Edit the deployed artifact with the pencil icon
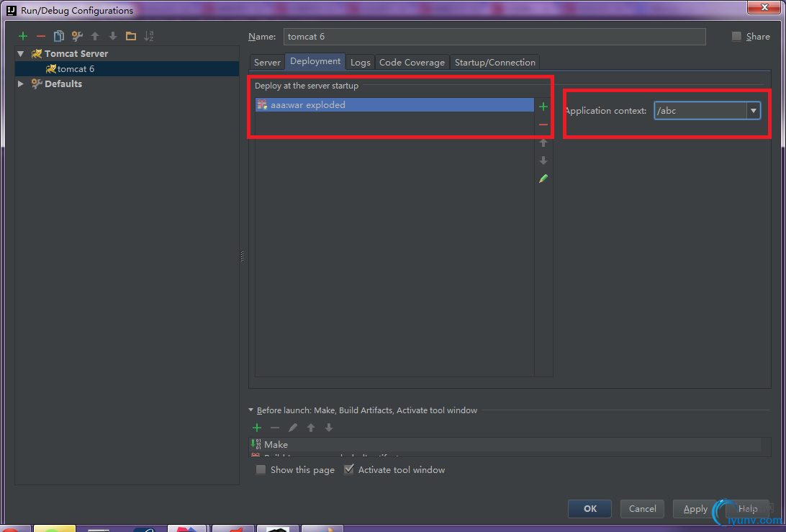The height and width of the screenshot is (532, 786). pos(543,179)
